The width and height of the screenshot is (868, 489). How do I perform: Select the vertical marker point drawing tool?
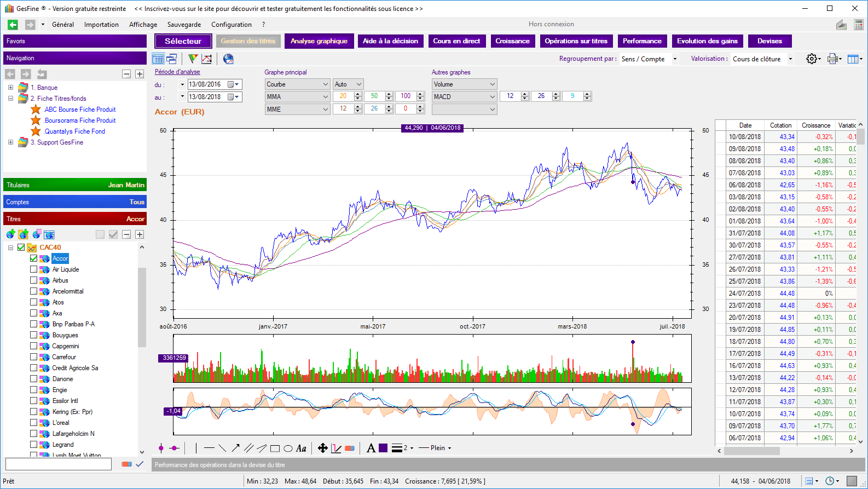tap(161, 448)
